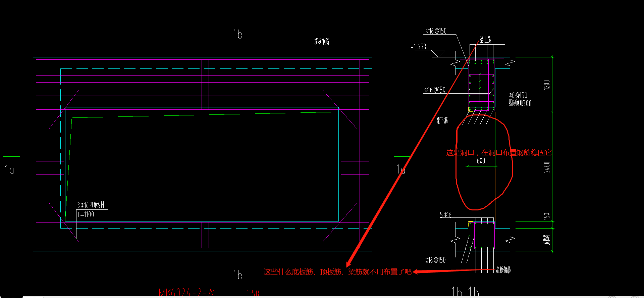Click the 1:50 scale text
Image resolution: width=644 pixels, height=298 pixels.
click(x=253, y=293)
